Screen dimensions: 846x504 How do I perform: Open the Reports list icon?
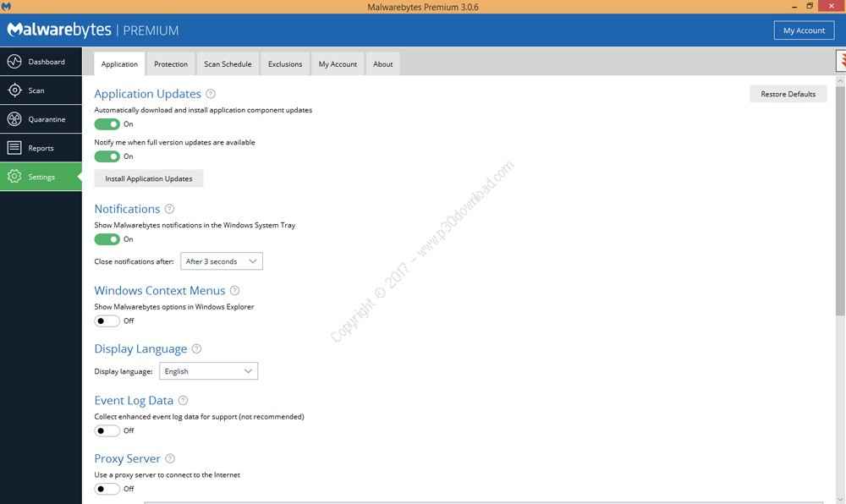click(14, 148)
